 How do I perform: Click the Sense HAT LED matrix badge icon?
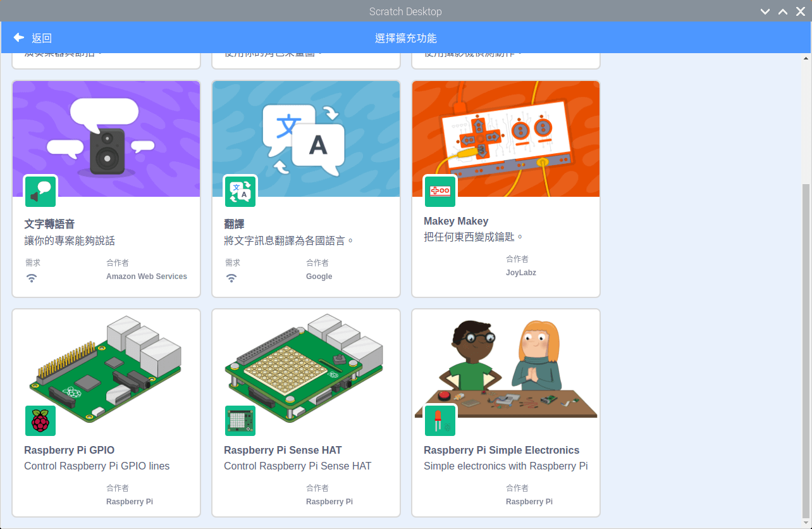click(x=240, y=421)
